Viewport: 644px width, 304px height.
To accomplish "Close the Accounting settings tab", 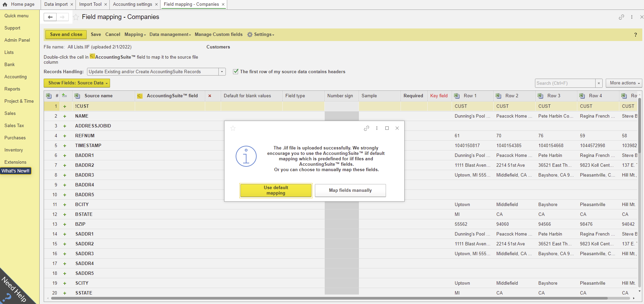I will [156, 4].
